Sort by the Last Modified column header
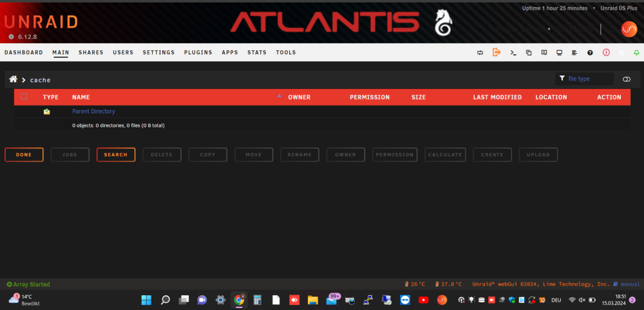Viewport: 644px width, 310px height. point(497,97)
